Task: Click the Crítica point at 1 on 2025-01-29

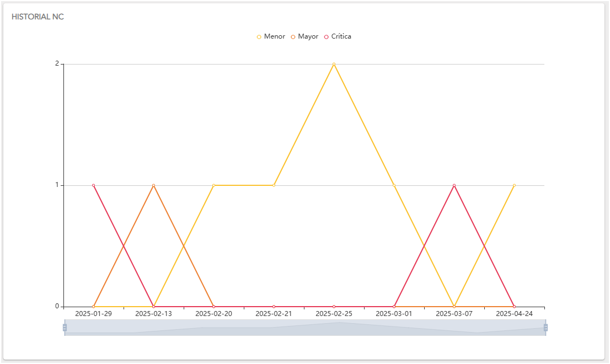Action: pos(93,185)
